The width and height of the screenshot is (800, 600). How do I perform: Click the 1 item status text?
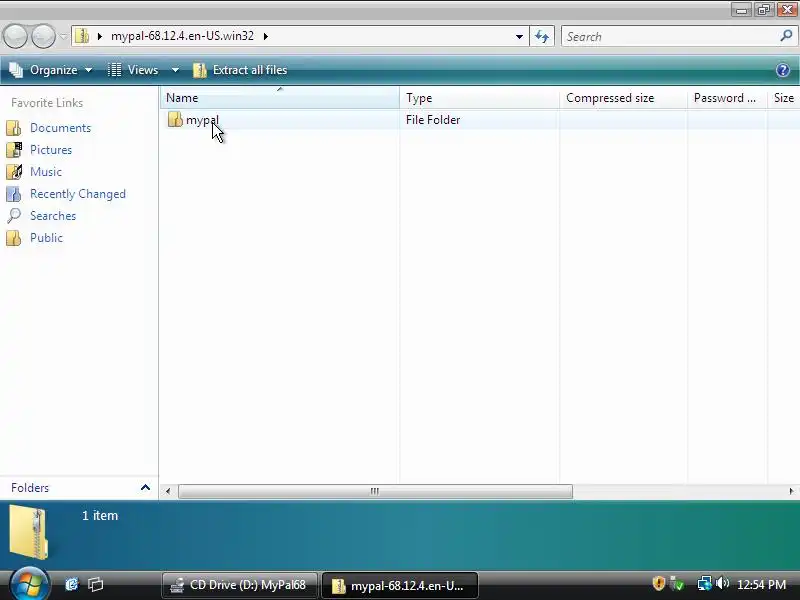[x=100, y=515]
